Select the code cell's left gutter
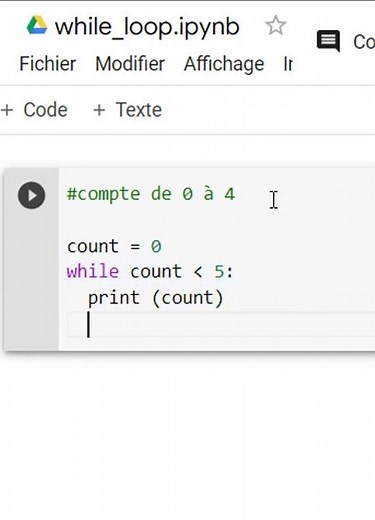 [x=31, y=260]
